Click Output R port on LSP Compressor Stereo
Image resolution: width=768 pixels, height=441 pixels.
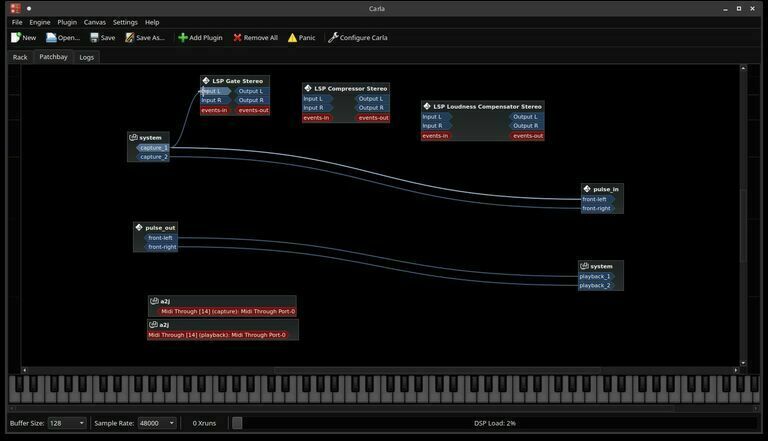point(372,108)
